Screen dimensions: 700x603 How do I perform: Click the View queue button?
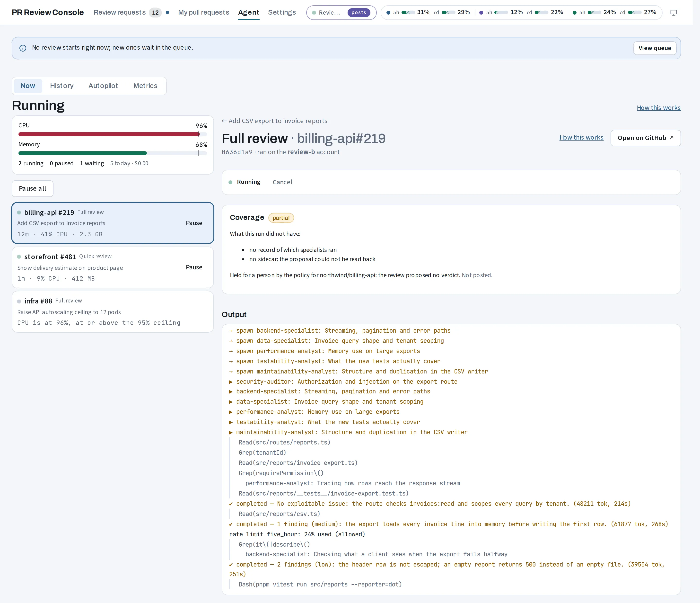[655, 48]
